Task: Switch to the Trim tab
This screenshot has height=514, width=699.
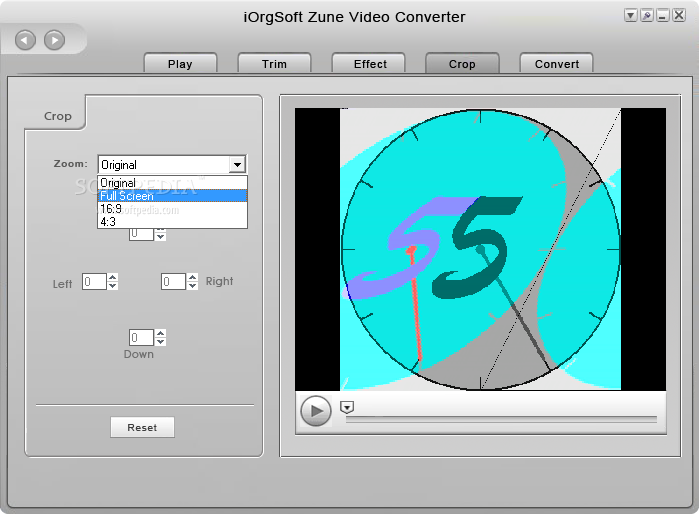Action: coord(274,63)
